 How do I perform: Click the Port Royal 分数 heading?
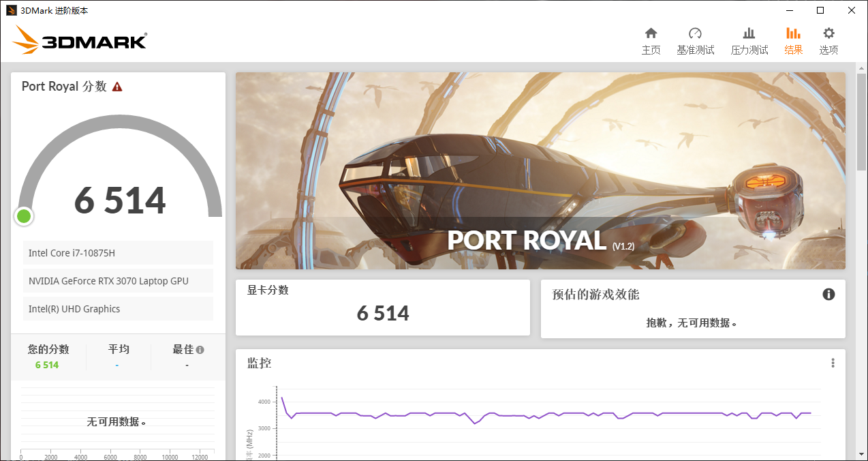(x=64, y=87)
